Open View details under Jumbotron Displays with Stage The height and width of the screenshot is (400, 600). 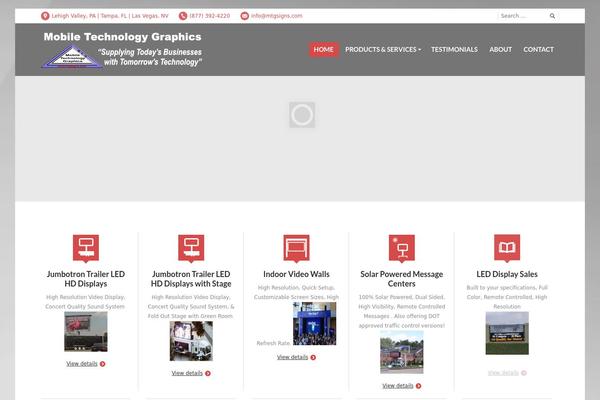[187, 373]
